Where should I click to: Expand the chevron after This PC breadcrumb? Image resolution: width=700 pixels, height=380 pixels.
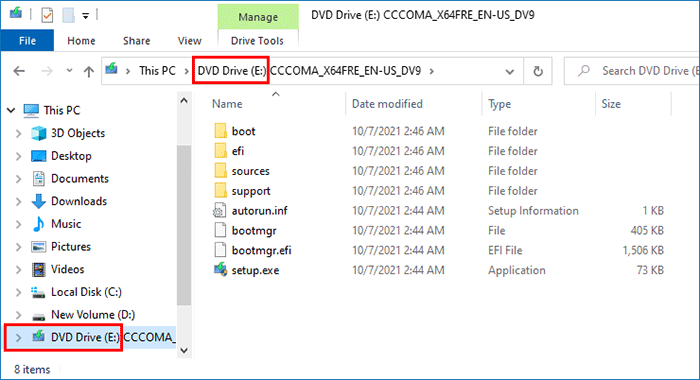click(x=187, y=71)
